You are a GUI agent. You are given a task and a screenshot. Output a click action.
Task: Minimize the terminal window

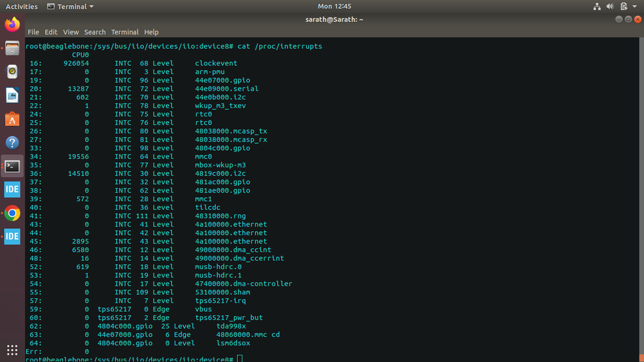[x=618, y=19]
